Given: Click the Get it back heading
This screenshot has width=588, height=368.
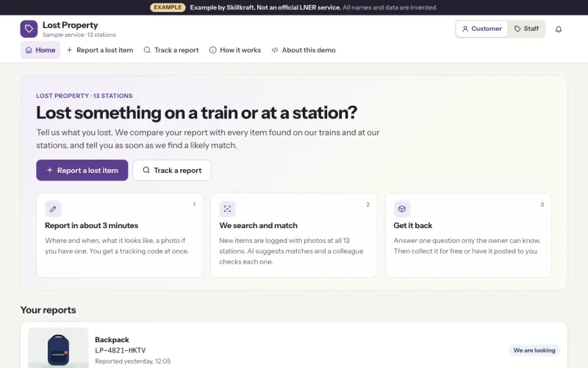Looking at the screenshot, I should pos(413,225).
